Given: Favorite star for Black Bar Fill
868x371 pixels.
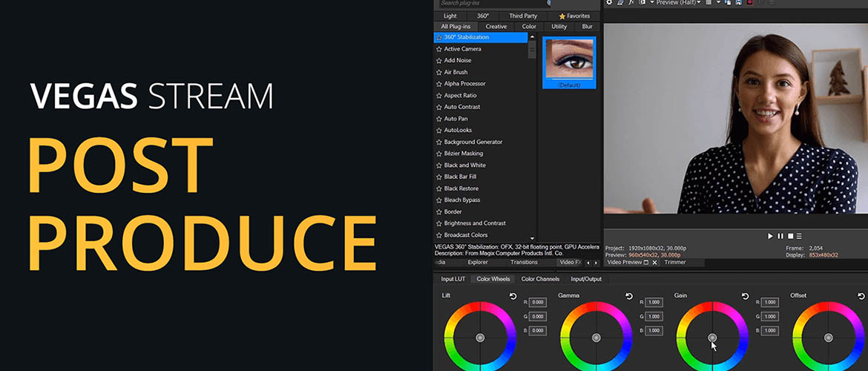Looking at the screenshot, I should click(x=439, y=177).
